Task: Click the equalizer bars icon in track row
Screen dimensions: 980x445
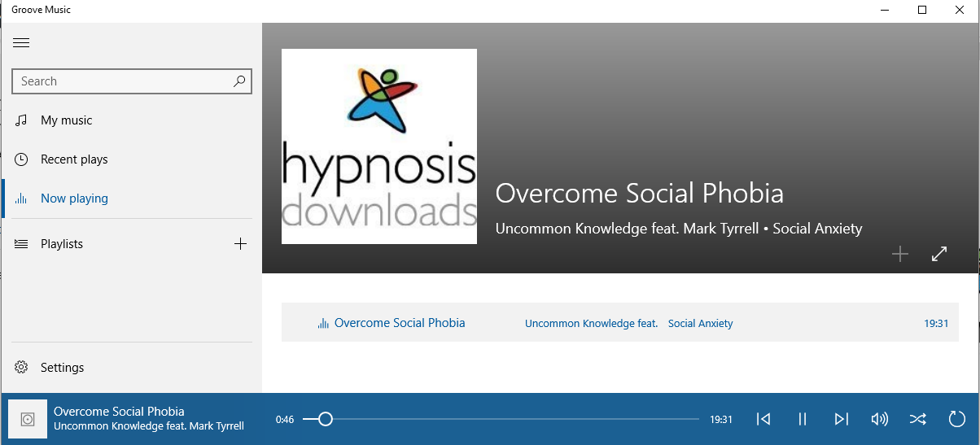Action: tap(323, 324)
